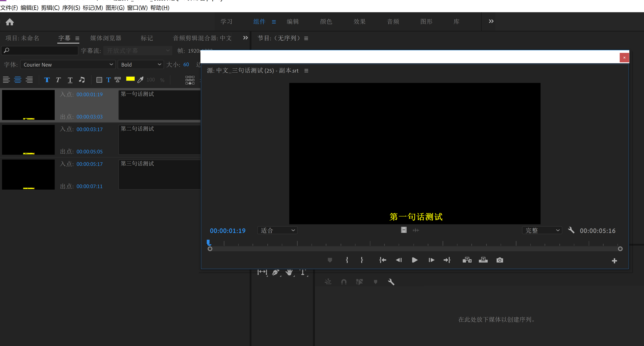The image size is (644, 346).
Task: Open the yellow color swatch
Action: 130,79
